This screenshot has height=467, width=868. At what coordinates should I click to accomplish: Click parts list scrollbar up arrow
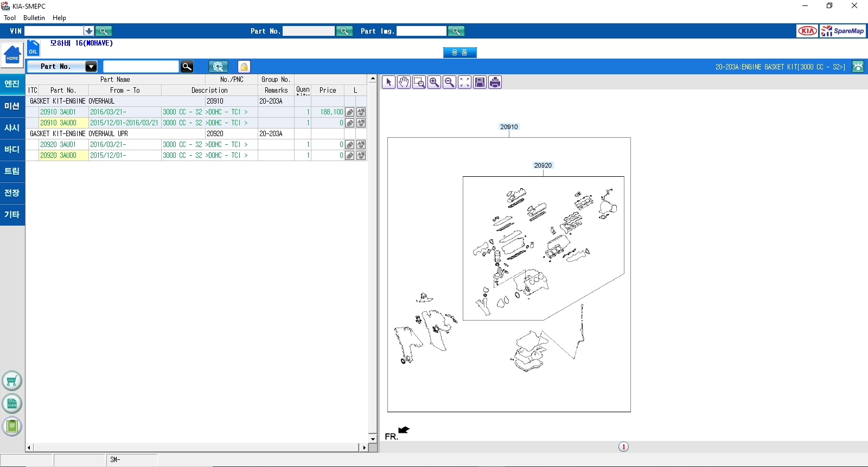tap(373, 79)
